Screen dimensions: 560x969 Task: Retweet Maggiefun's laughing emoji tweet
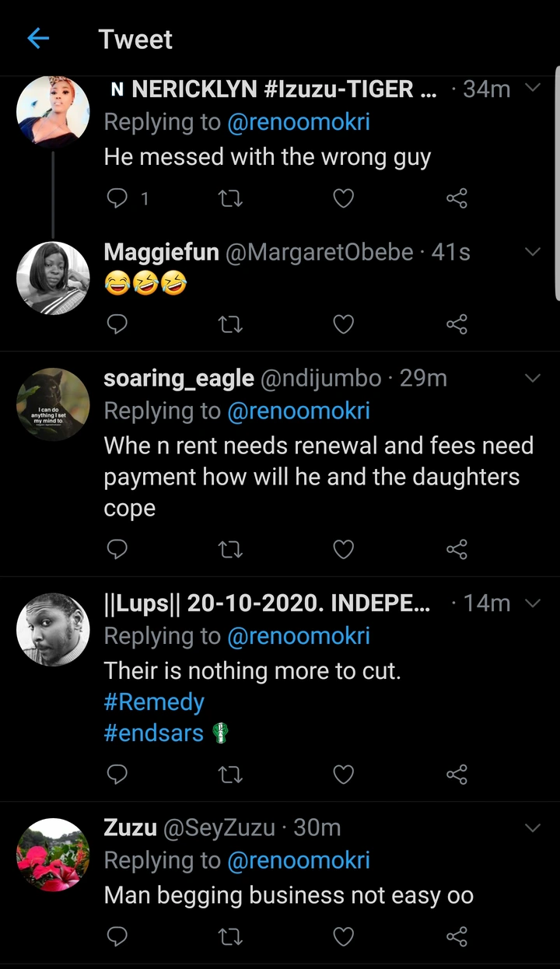pos(229,324)
